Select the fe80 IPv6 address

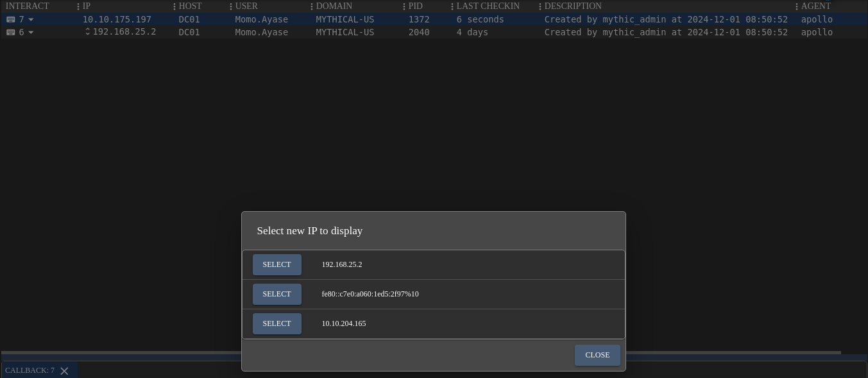277,294
